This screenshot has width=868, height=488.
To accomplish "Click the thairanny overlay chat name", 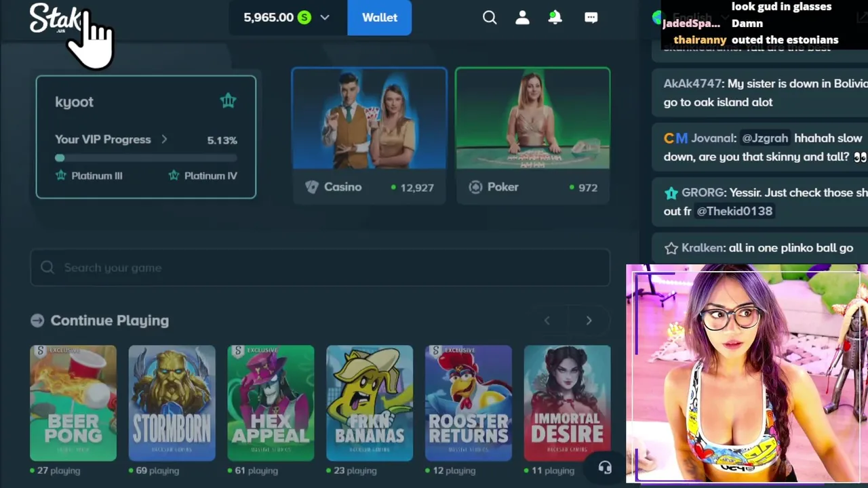I will [700, 40].
